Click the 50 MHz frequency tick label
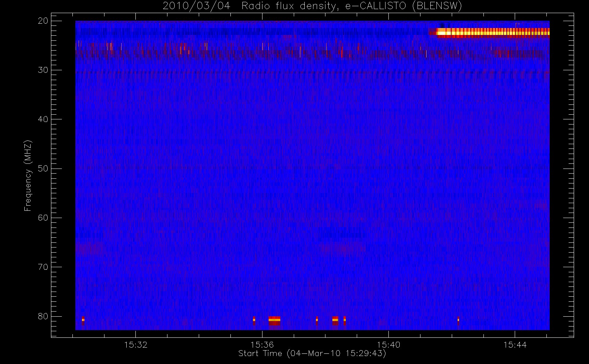Viewport: 589px width, 364px height. coord(43,169)
